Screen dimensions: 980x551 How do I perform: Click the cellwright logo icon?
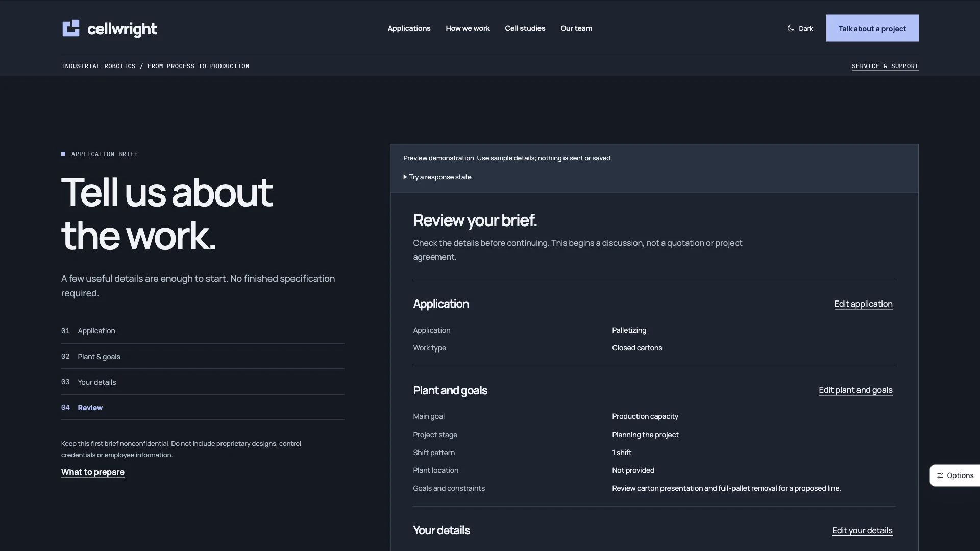[x=71, y=29]
